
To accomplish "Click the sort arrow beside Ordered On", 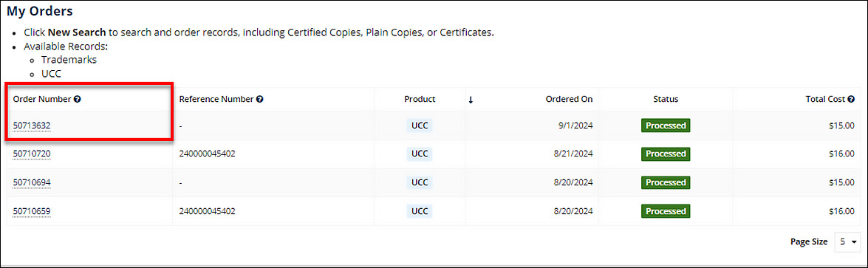I will (x=471, y=100).
